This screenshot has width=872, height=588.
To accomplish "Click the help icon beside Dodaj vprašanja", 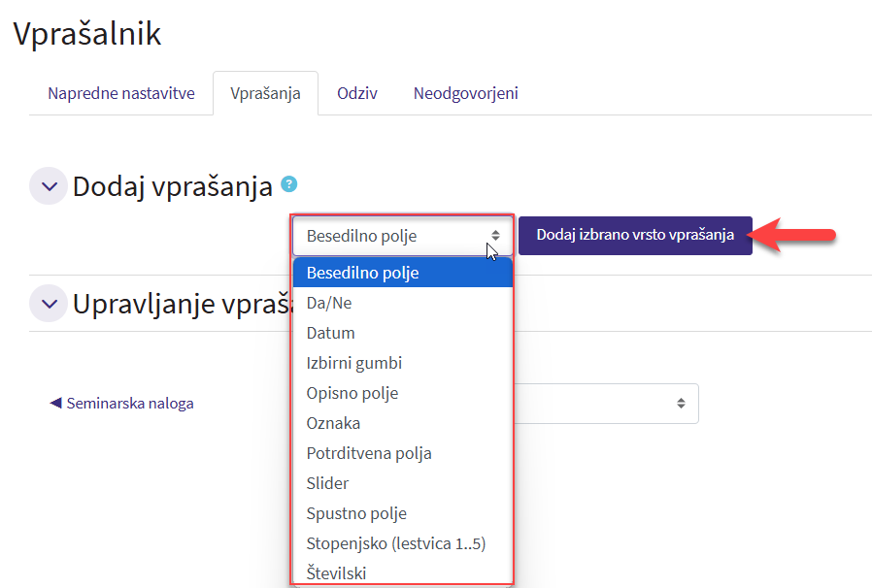I will (288, 184).
